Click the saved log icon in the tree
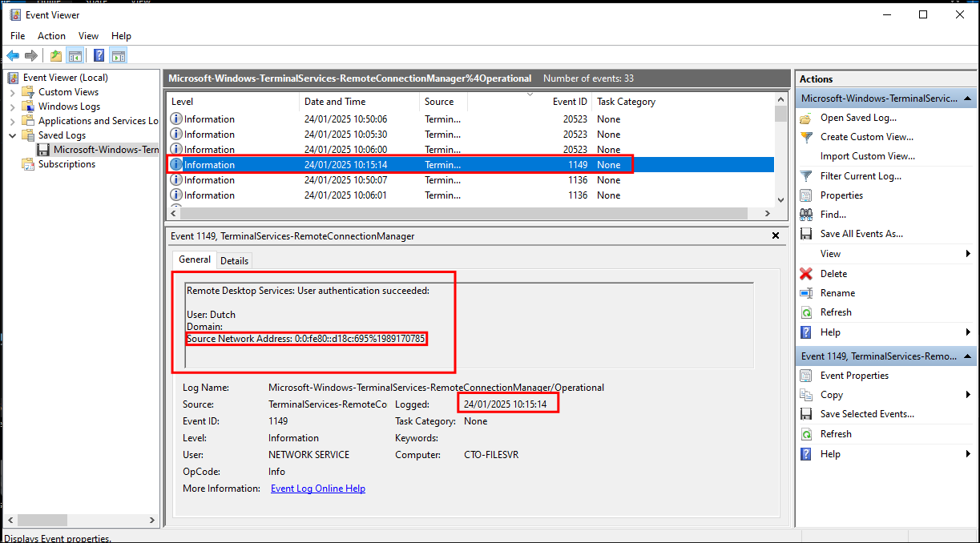The height and width of the screenshot is (543, 980). [x=43, y=150]
